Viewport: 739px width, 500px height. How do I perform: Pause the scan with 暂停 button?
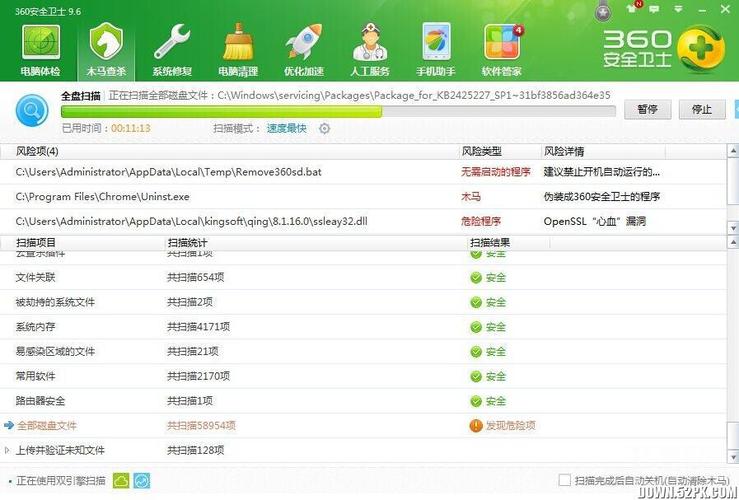tap(648, 109)
